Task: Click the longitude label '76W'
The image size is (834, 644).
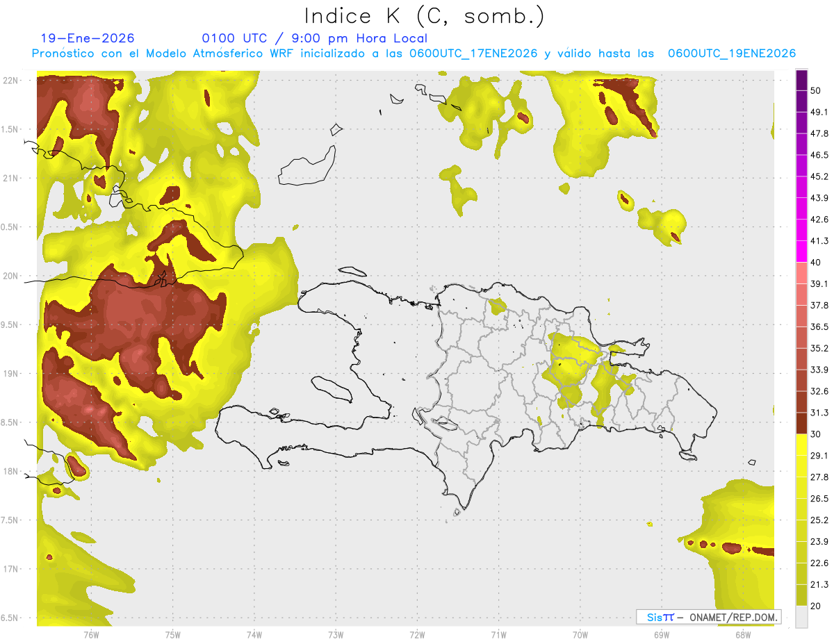Action: tap(91, 634)
